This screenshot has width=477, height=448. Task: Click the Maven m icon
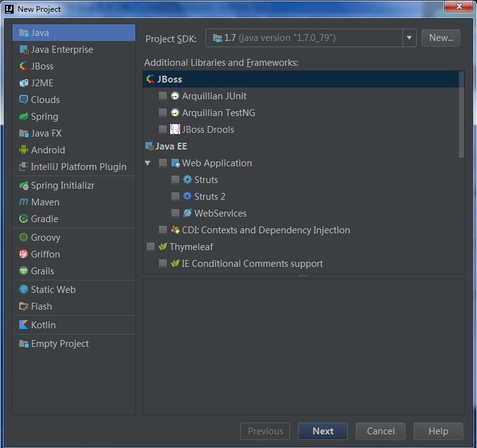tap(24, 202)
